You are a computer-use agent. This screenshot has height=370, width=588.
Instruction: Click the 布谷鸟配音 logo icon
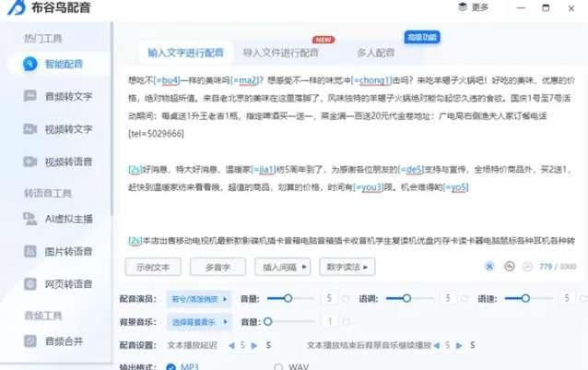click(x=17, y=6)
